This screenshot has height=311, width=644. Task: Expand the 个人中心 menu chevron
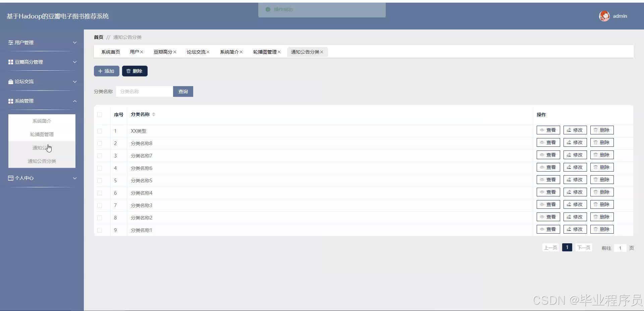coord(75,178)
